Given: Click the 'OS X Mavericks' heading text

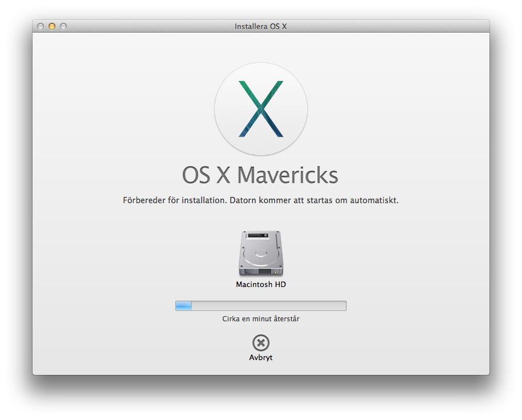Looking at the screenshot, I should (x=260, y=175).
